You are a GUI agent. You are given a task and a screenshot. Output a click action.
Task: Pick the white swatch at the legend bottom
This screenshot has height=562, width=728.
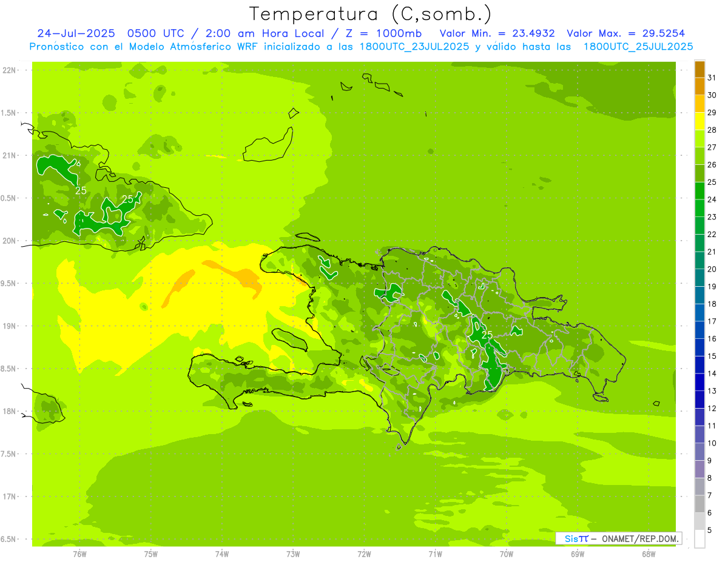tap(699, 539)
